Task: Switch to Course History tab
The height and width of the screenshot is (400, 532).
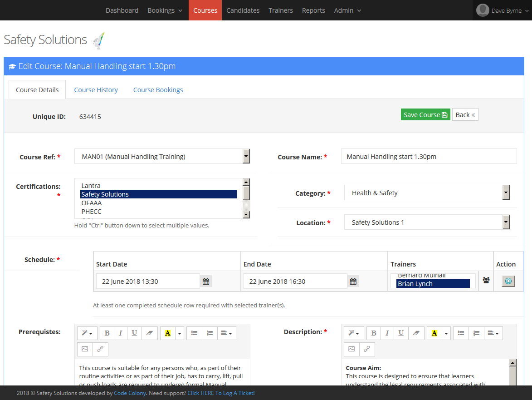Action: (96, 90)
